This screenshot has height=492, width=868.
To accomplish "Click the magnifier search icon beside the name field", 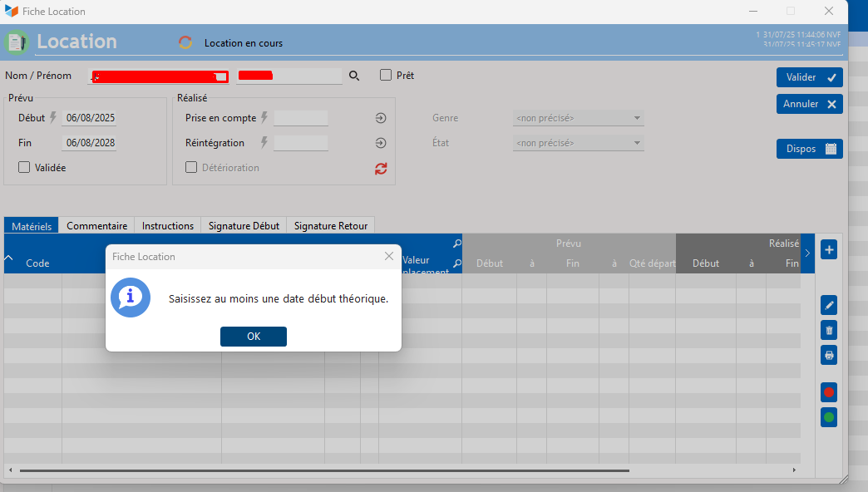I will point(354,76).
